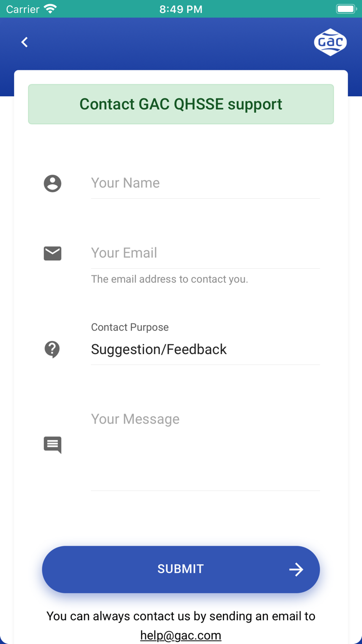The height and width of the screenshot is (644, 362).
Task: Click the GAC logo icon
Action: pyautogui.click(x=330, y=42)
